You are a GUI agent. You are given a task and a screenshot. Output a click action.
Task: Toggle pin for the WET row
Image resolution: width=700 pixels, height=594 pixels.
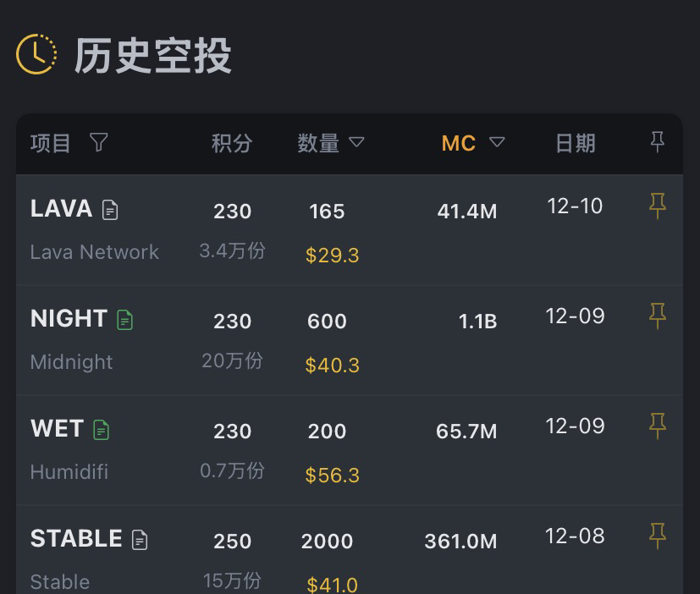(x=657, y=426)
